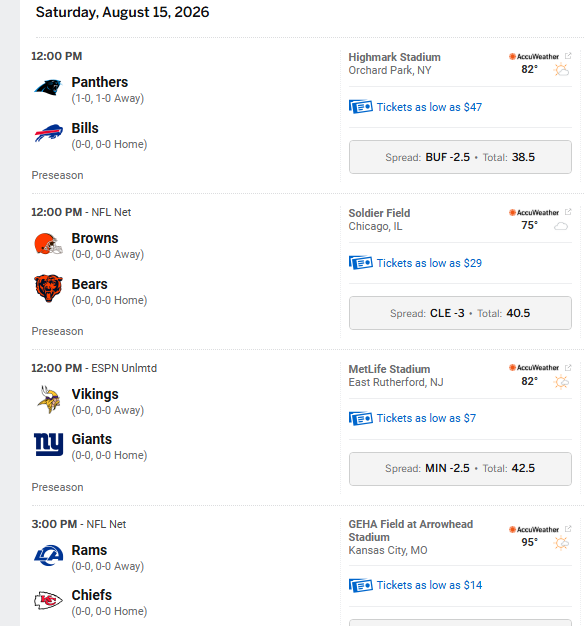
Task: Select the BUF -2.5 spread odds box
Action: click(460, 157)
